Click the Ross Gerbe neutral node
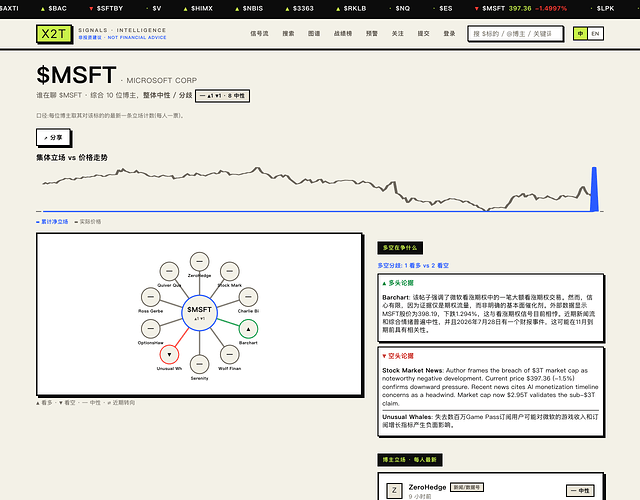The width and height of the screenshot is (640, 500). pos(150,297)
